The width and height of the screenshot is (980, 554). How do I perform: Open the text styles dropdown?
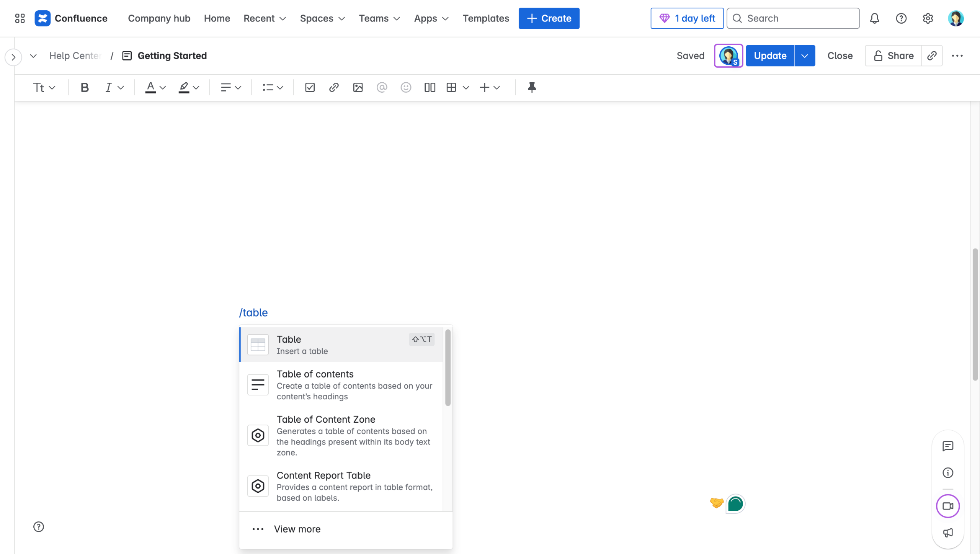44,88
